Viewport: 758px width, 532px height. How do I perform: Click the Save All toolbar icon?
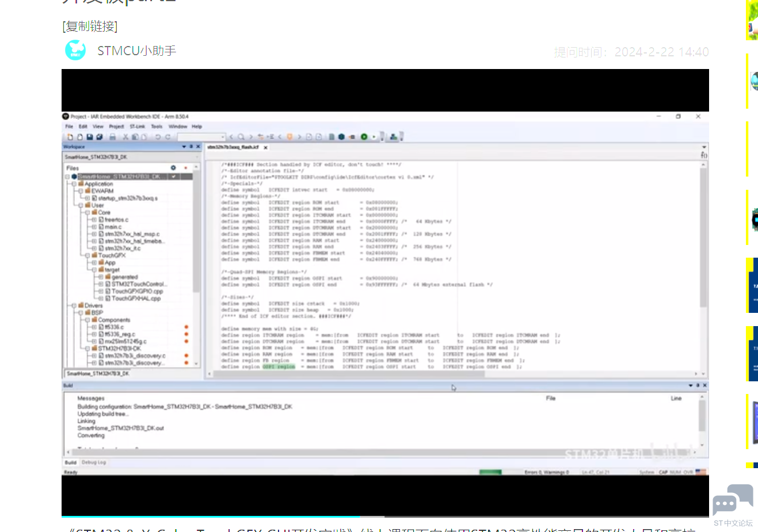(x=100, y=137)
